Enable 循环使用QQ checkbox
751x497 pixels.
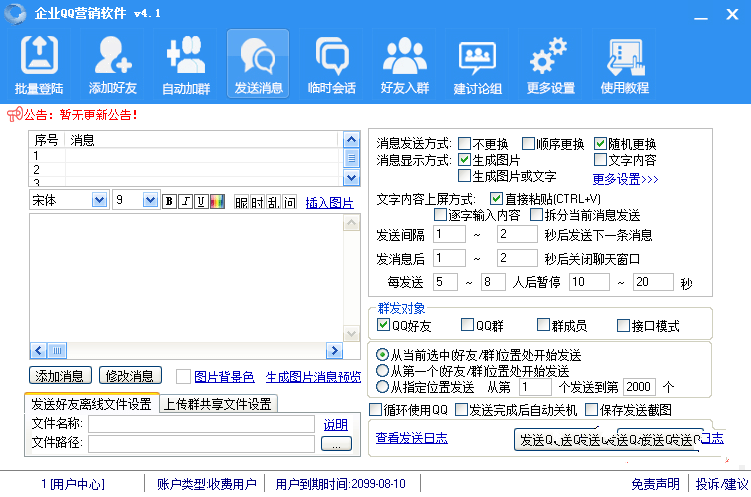tap(376, 409)
